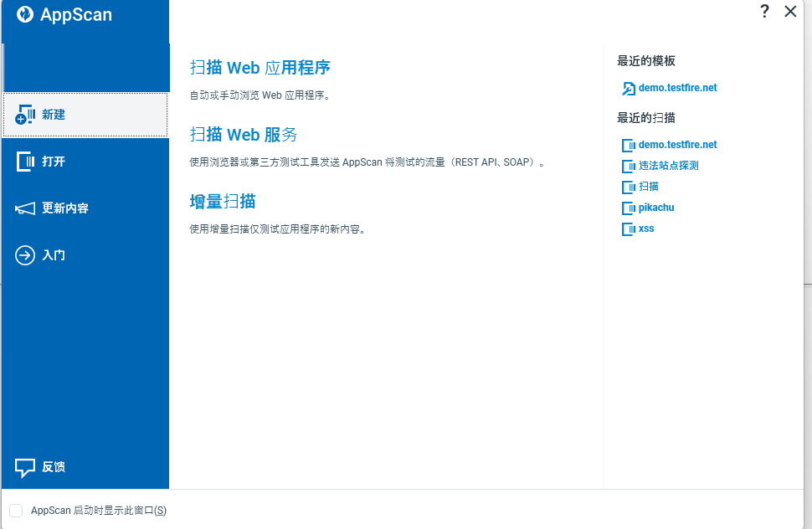The image size is (812, 529).
Task: Open help with the question mark
Action: tap(764, 11)
